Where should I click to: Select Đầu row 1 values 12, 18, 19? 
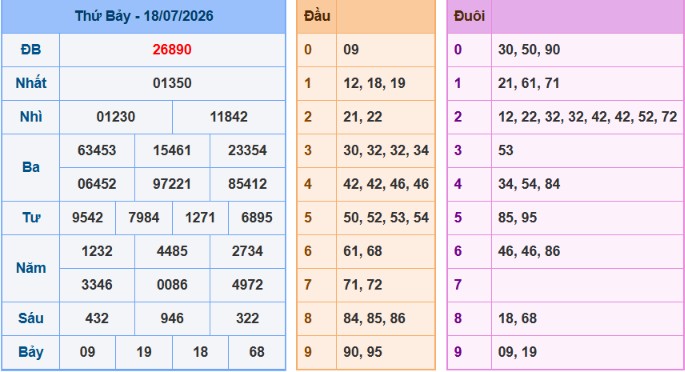click(x=374, y=83)
